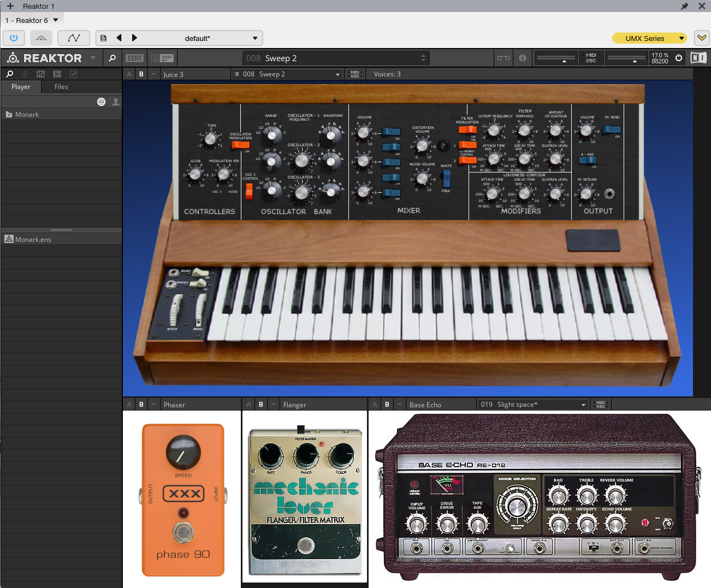
Task: Click the preset file page icon
Action: click(103, 38)
